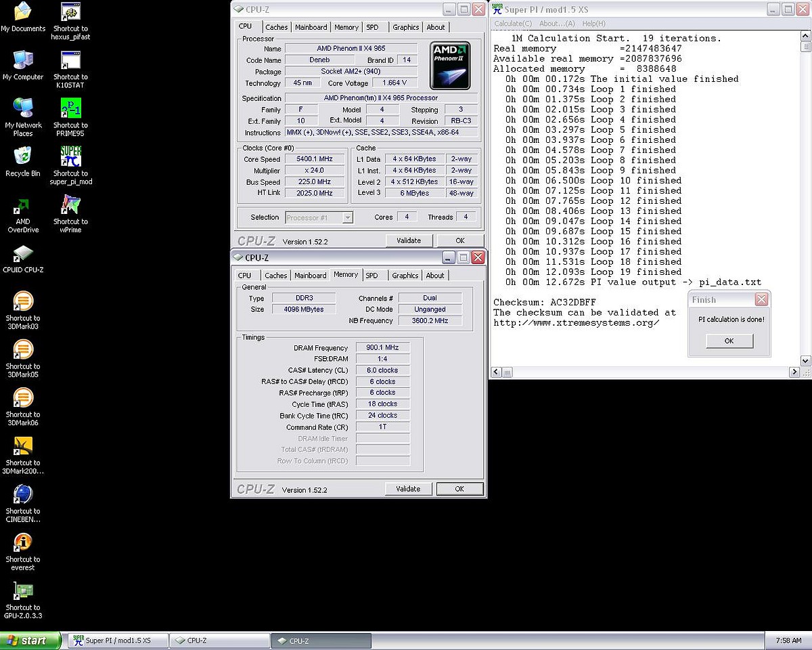Close the Finish dialog
The width and height of the screenshot is (812, 650).
[x=762, y=299]
